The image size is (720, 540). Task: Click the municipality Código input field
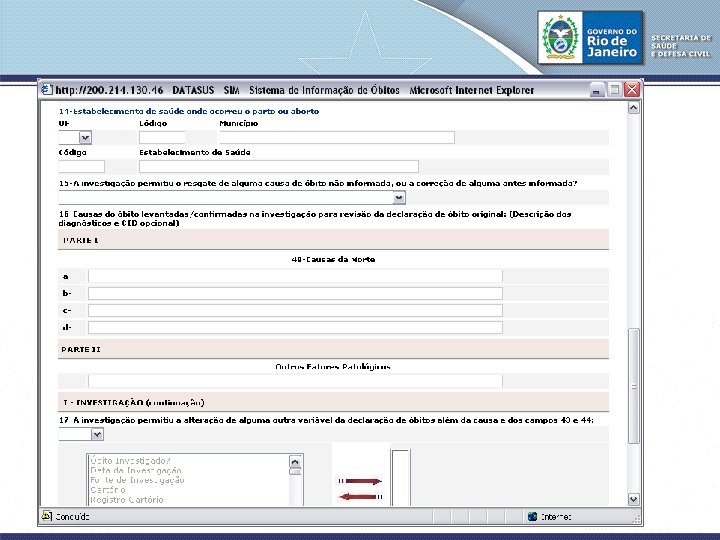coord(162,137)
